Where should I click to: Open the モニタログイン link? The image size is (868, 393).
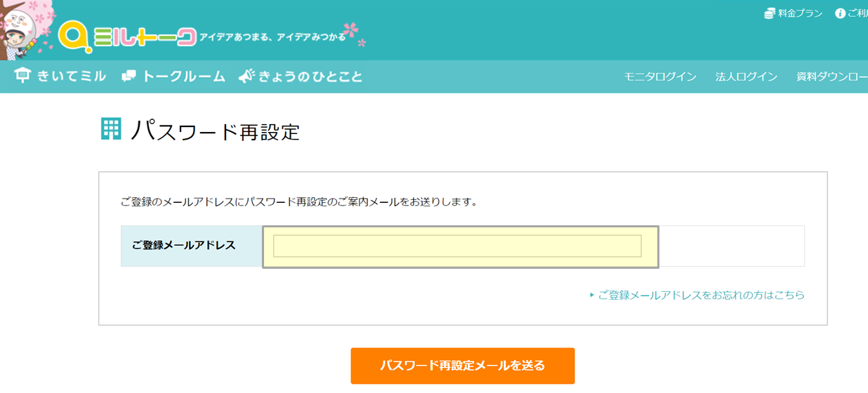[660, 76]
